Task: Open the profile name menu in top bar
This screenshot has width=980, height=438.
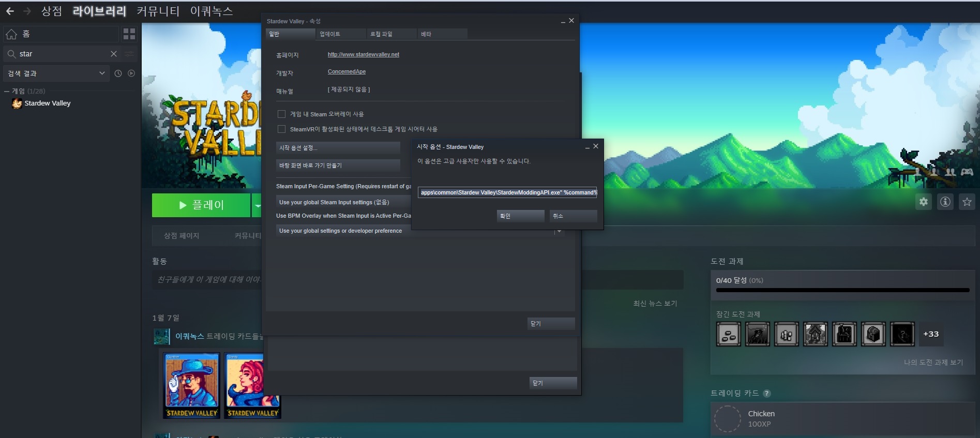Action: (212, 11)
